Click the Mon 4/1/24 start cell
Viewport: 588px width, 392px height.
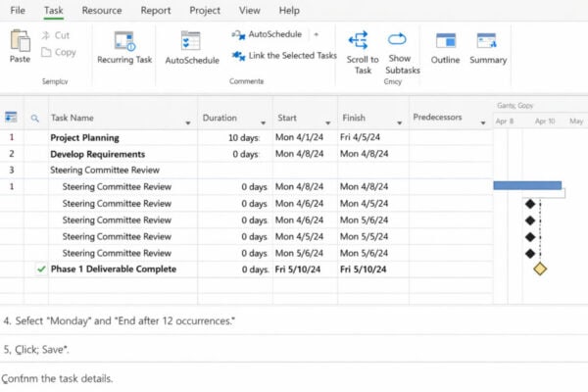(x=305, y=137)
